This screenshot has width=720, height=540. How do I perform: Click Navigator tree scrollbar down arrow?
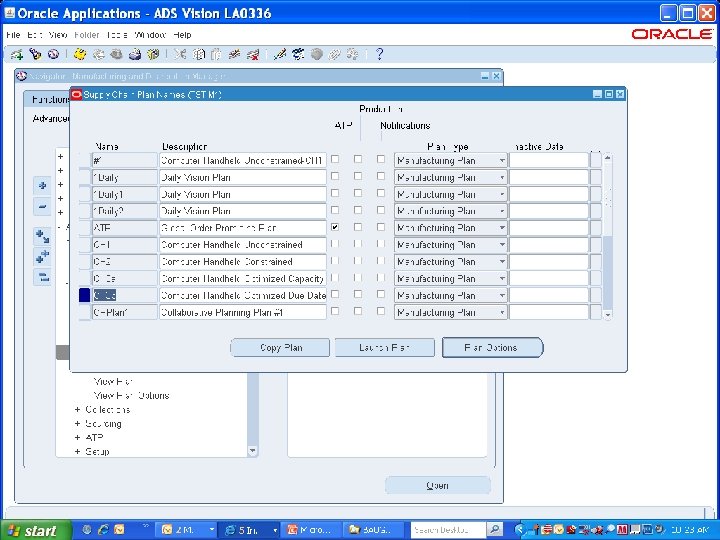[x=253, y=450]
